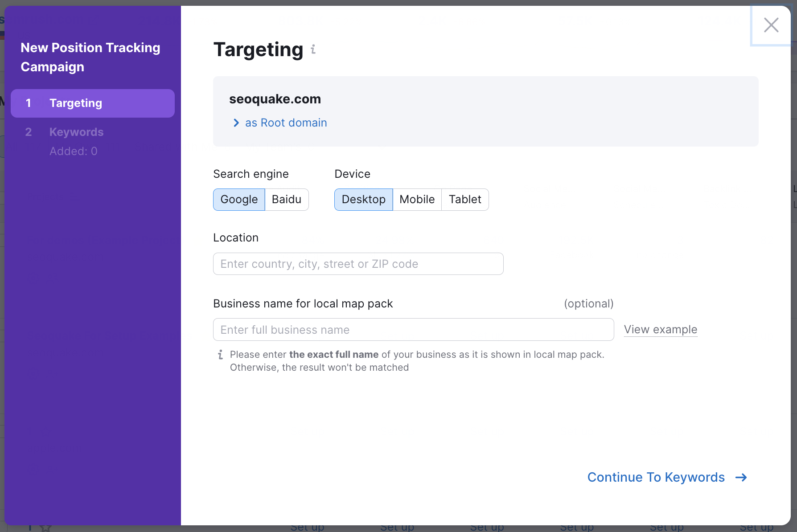Click the New Position Tracking Campaign title

(x=90, y=57)
